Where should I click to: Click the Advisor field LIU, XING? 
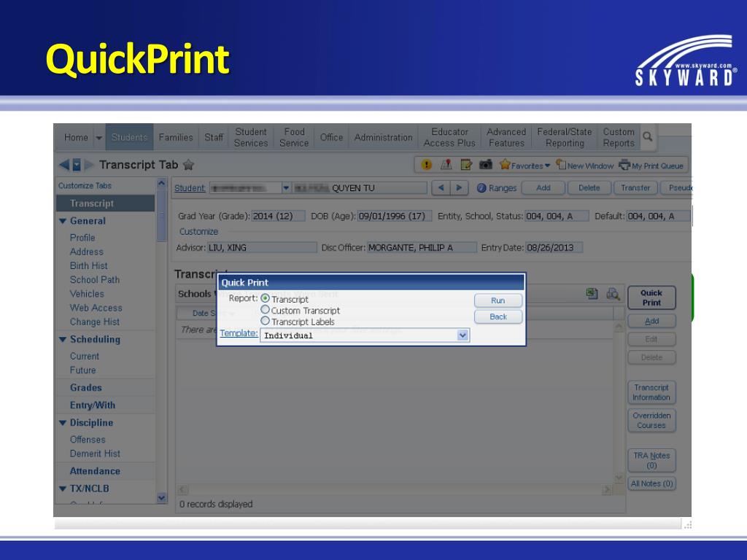pyautogui.click(x=262, y=248)
